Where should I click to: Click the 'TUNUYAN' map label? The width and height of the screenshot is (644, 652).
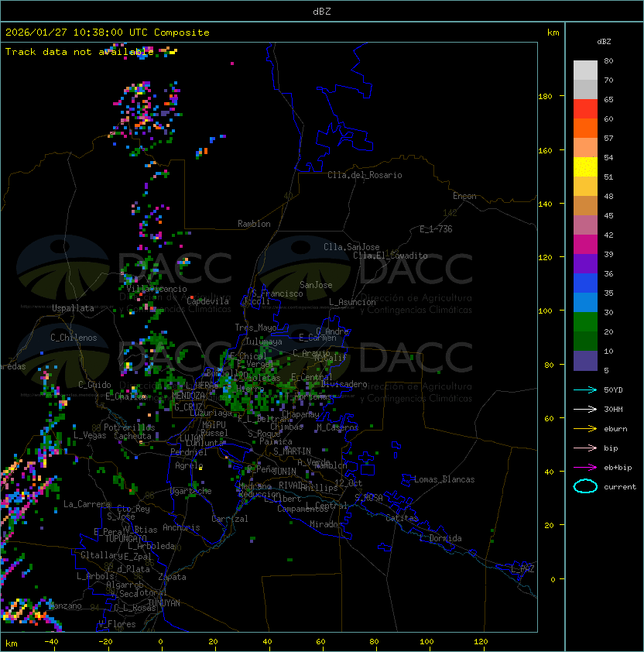coord(164,603)
